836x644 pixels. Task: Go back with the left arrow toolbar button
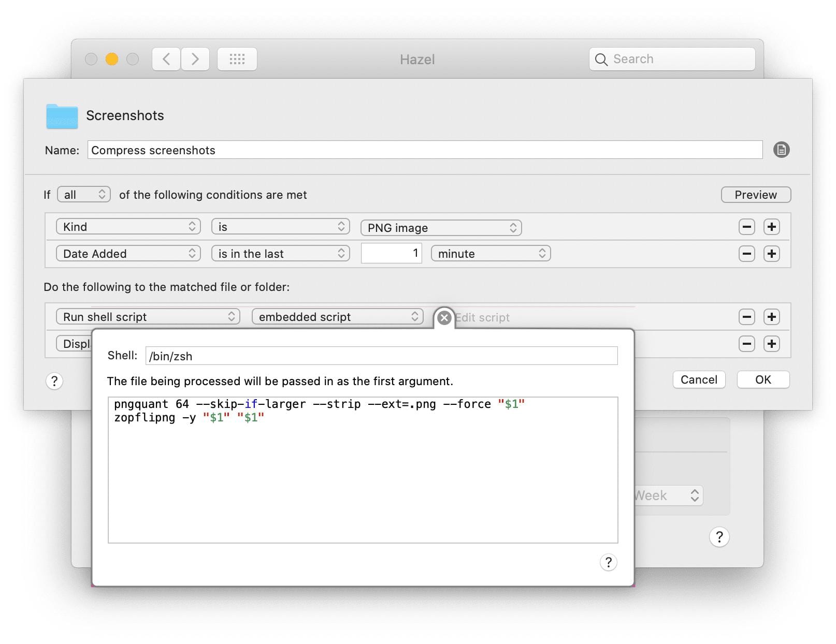(166, 59)
